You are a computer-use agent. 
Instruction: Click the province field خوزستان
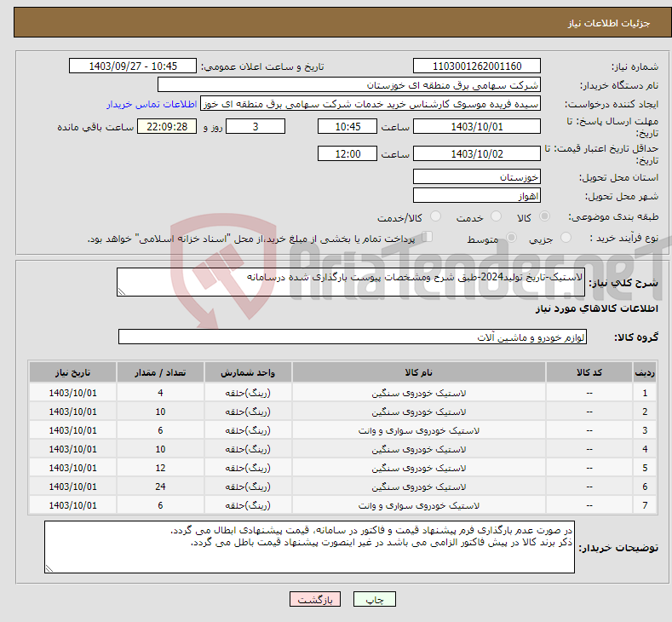(477, 176)
